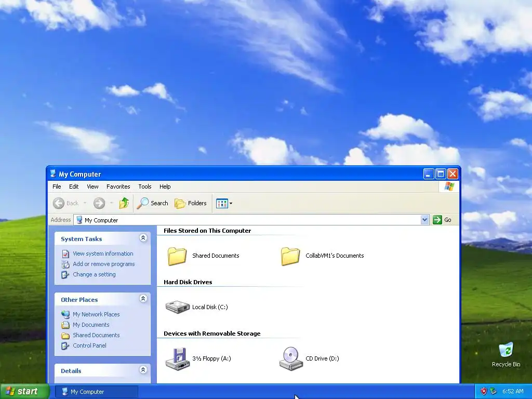Open the Forward history dropdown arrow
Image resolution: width=532 pixels, height=399 pixels.
point(111,203)
